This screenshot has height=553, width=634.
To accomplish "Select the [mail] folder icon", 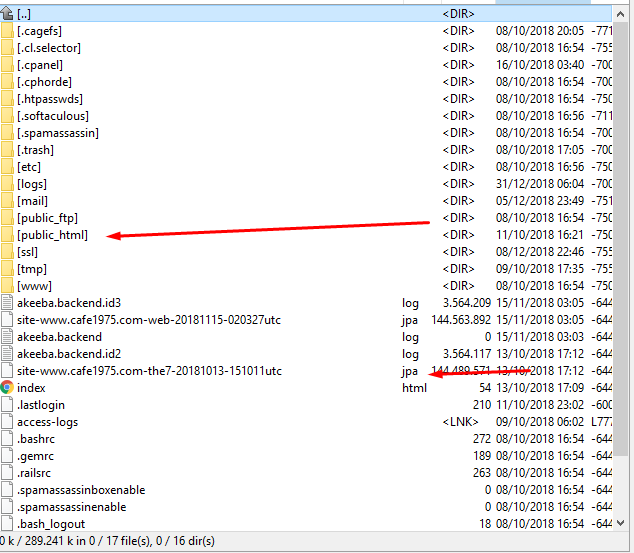I will (7, 201).
